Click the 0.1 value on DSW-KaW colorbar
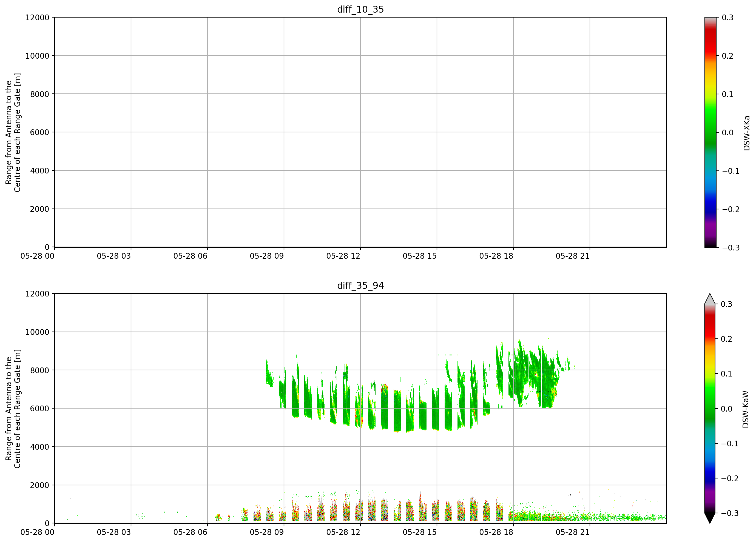 (726, 373)
